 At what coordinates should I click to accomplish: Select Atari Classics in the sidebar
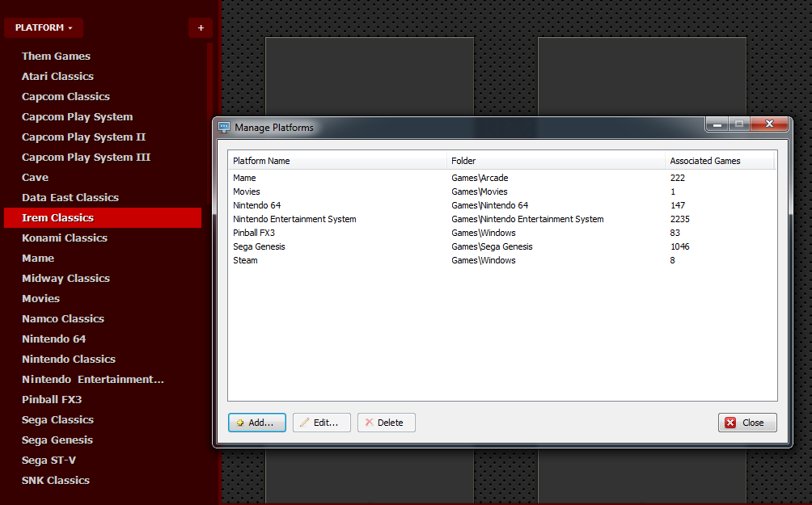[x=57, y=76]
